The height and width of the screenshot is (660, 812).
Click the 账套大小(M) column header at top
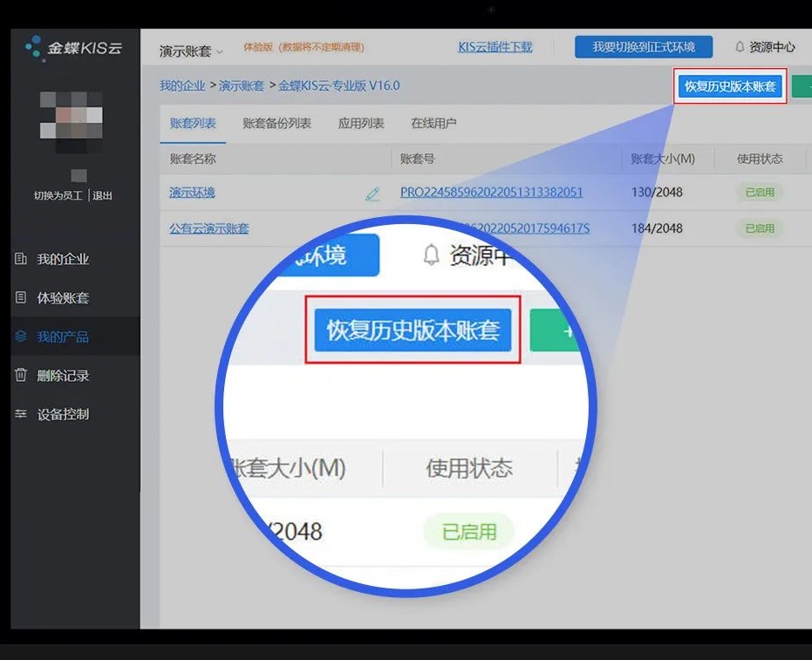tap(663, 159)
